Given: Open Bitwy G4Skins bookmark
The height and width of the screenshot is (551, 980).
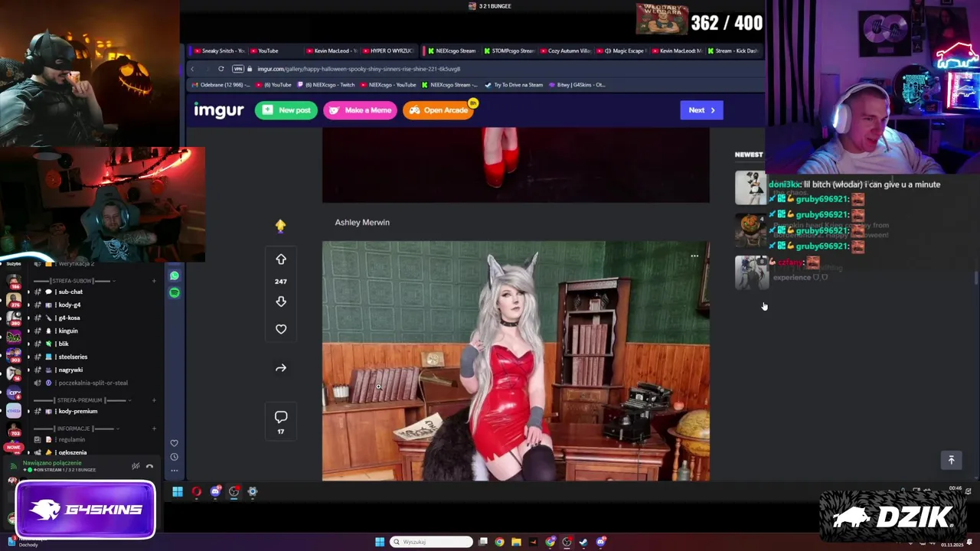Looking at the screenshot, I should point(577,85).
